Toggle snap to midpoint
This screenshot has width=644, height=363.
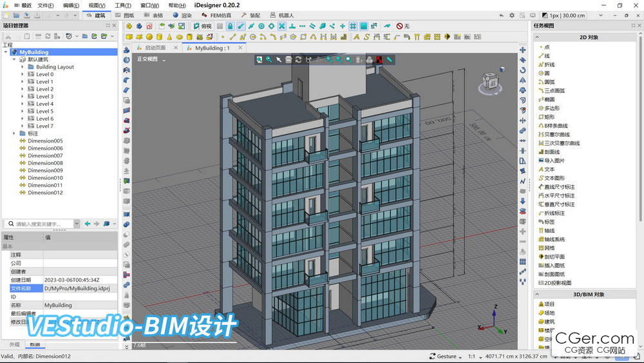pyautogui.click(x=251, y=26)
